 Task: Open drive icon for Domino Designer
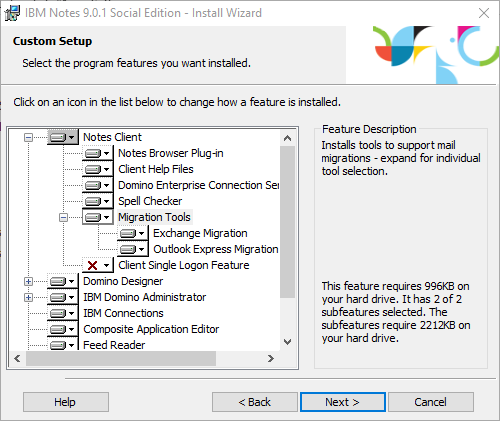(x=63, y=281)
